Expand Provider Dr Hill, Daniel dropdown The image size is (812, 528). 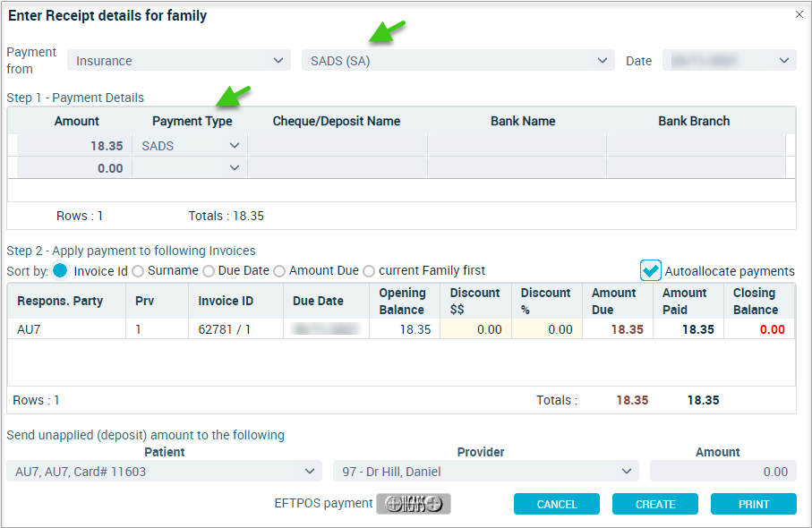pyautogui.click(x=486, y=472)
